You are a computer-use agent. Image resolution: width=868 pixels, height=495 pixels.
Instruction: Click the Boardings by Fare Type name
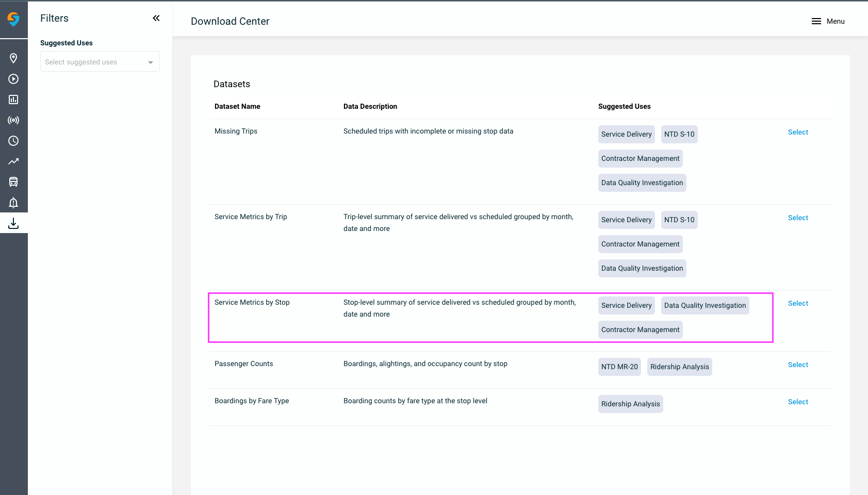pos(252,401)
